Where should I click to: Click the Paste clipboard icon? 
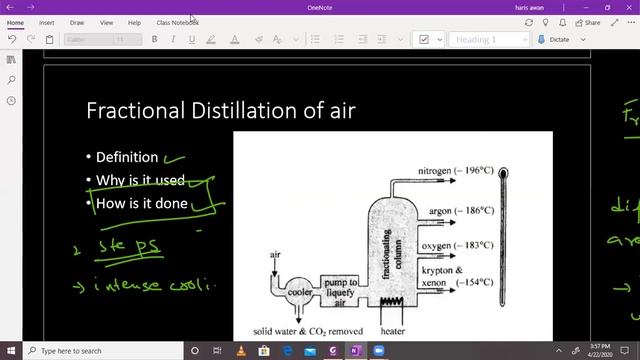pyautogui.click(x=49, y=39)
